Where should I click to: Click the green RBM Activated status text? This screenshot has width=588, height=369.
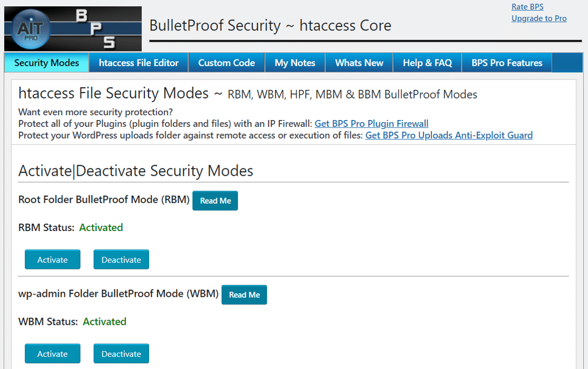point(101,227)
